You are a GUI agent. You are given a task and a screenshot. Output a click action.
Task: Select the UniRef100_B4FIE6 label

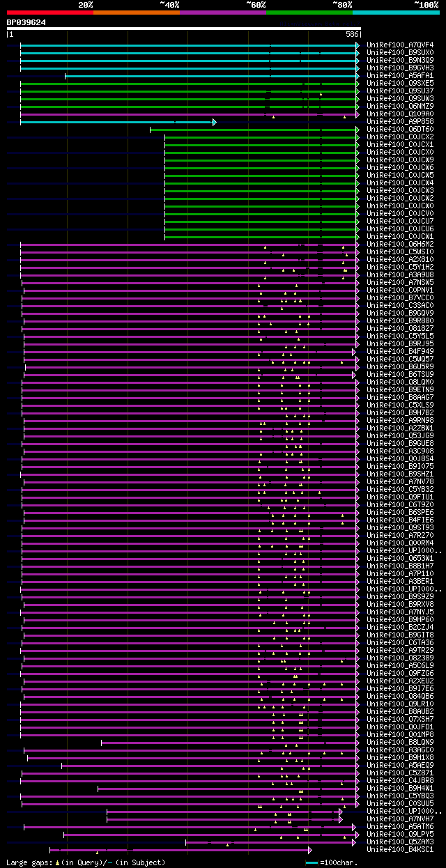(400, 520)
